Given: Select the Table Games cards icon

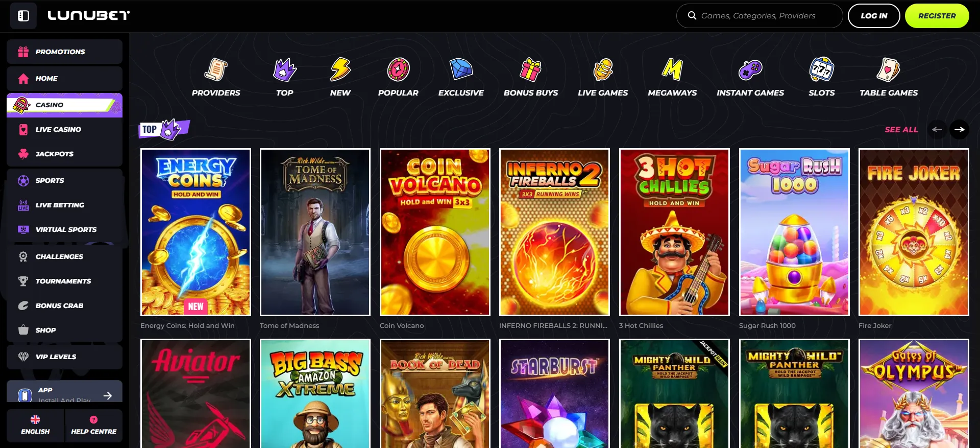Looking at the screenshot, I should pyautogui.click(x=889, y=69).
